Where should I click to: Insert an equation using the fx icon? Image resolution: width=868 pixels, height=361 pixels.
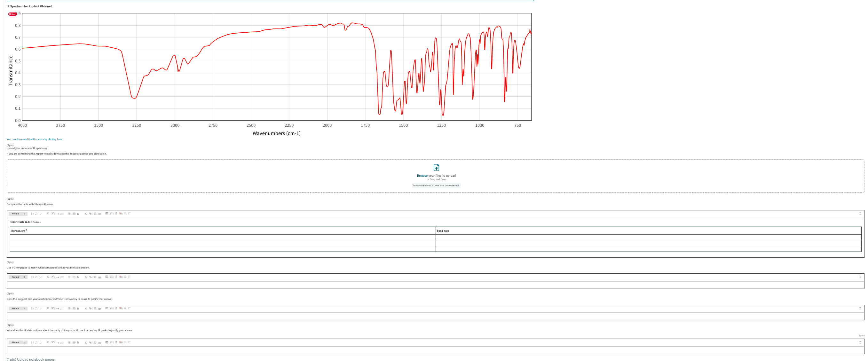86,213
